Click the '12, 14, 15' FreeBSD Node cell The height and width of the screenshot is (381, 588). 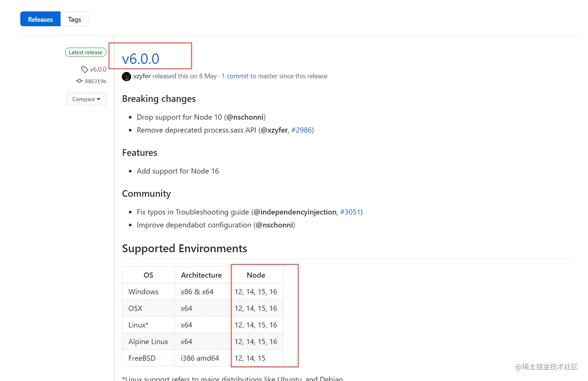point(256,358)
